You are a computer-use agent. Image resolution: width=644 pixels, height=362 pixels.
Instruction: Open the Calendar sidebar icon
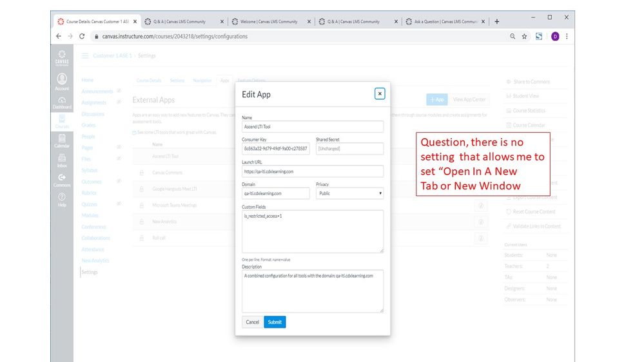pyautogui.click(x=62, y=140)
